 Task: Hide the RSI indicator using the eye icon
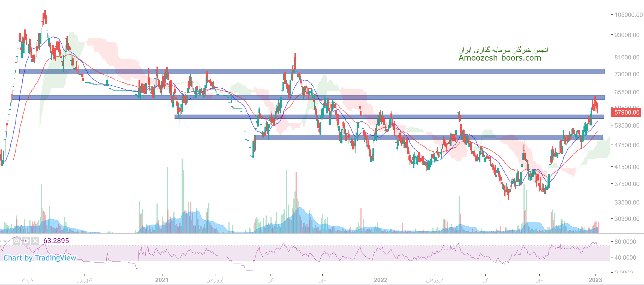pos(17,241)
